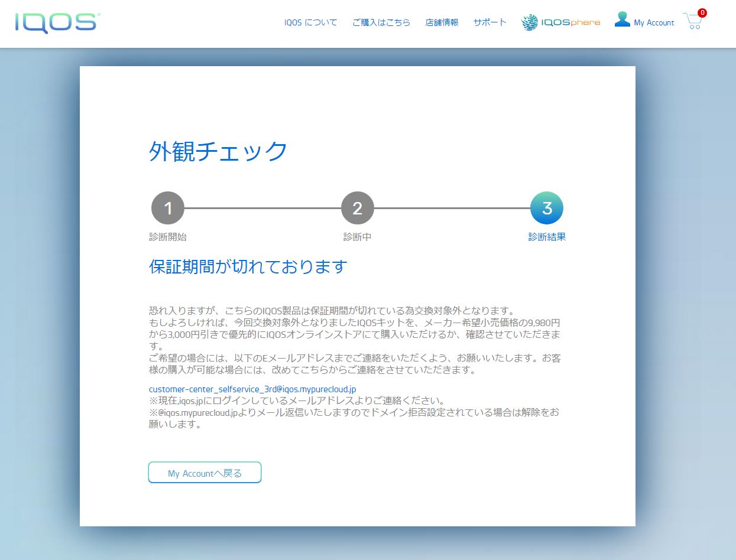Open the 店舗情報 menu item
The height and width of the screenshot is (560, 736).
pos(442,22)
